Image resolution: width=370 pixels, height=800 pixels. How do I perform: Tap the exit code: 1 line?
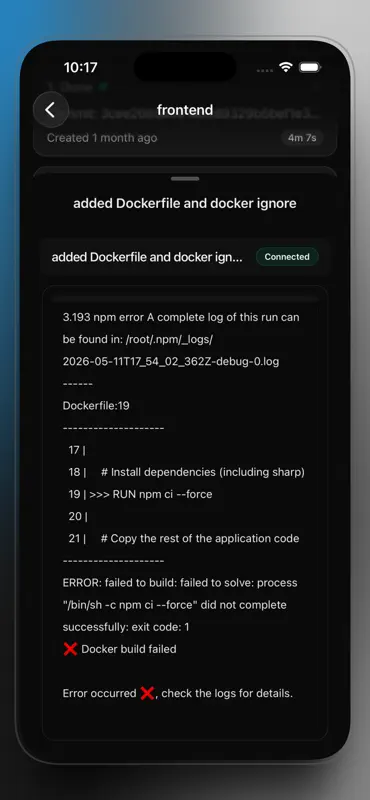[x=126, y=627]
